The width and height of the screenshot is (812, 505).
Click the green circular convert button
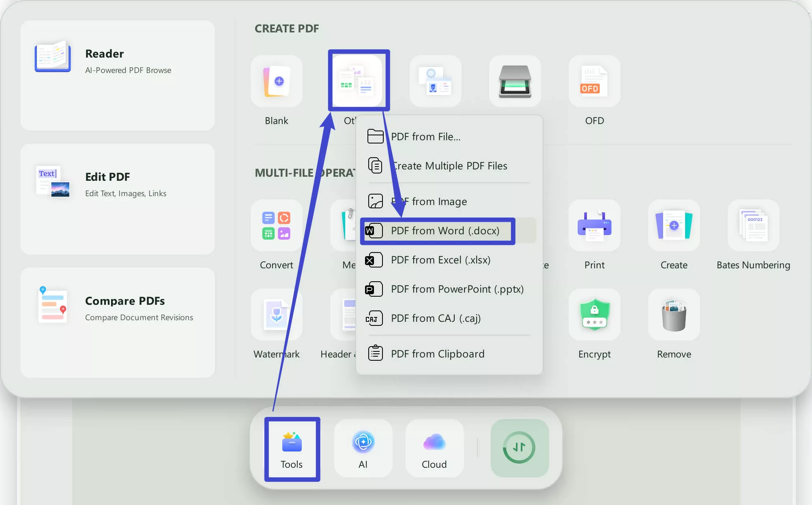pos(520,448)
